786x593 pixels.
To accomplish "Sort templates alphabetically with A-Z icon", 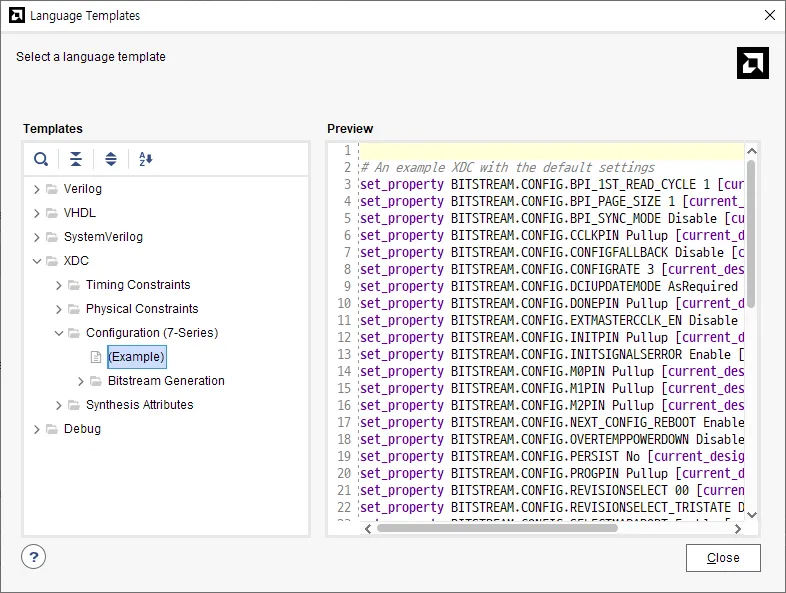I will [145, 159].
